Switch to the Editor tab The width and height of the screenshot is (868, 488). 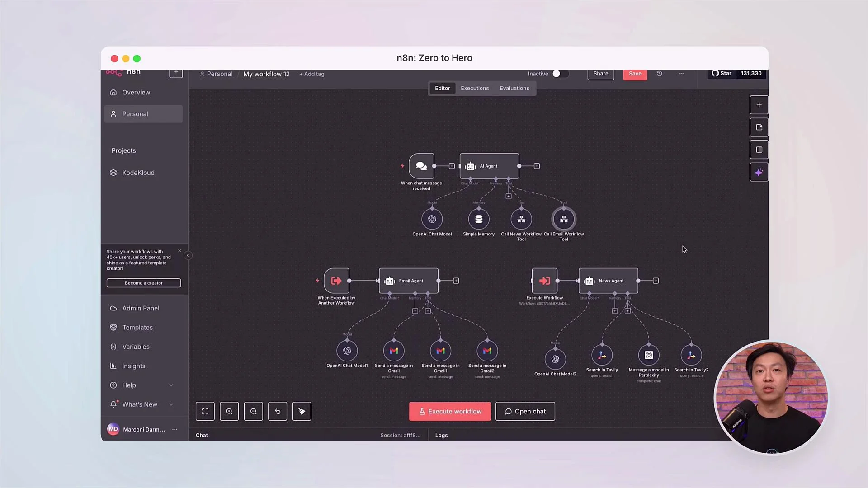(x=442, y=89)
